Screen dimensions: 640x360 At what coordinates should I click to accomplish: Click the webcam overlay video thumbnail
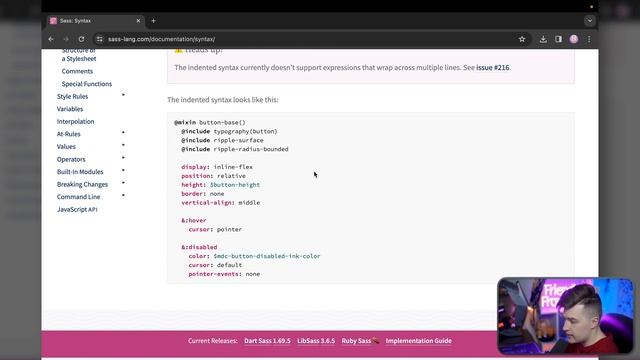point(565,316)
